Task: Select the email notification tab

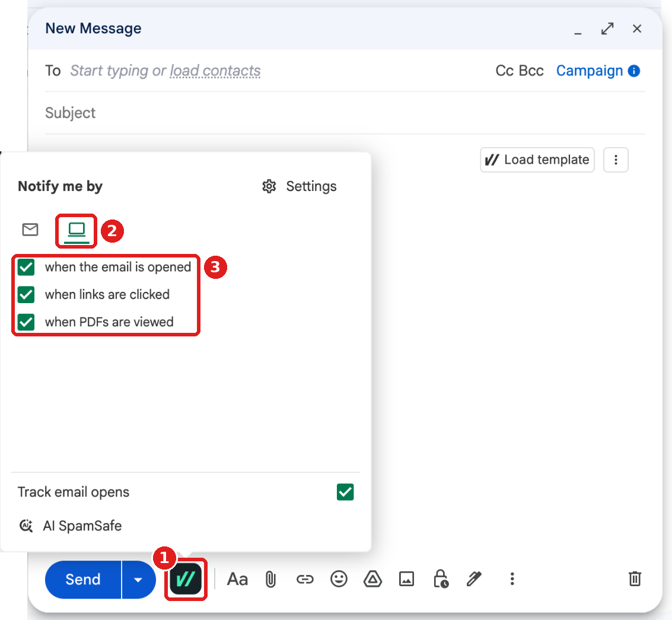Action: [x=30, y=230]
